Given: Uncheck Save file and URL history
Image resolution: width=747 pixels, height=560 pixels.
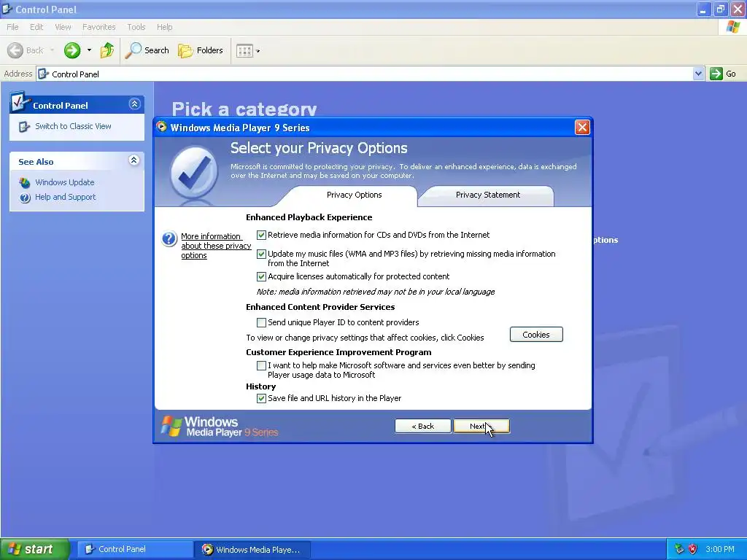Looking at the screenshot, I should tap(261, 399).
